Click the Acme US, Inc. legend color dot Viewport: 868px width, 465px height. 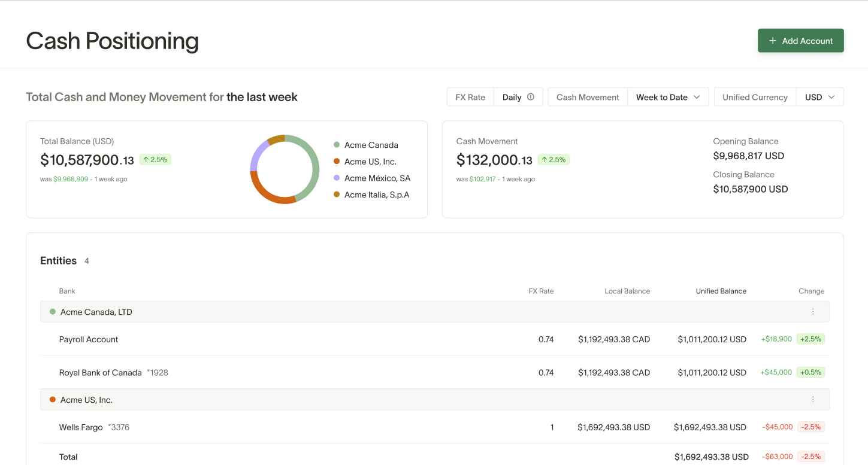337,162
